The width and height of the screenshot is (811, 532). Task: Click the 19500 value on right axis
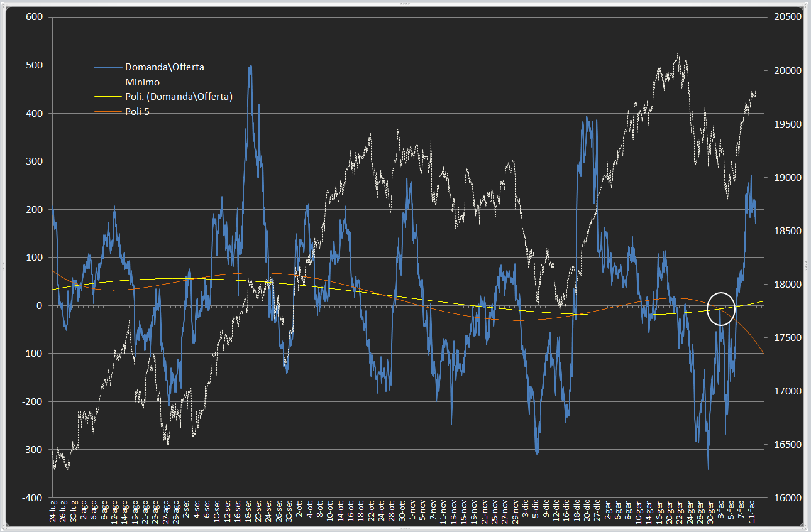point(786,124)
